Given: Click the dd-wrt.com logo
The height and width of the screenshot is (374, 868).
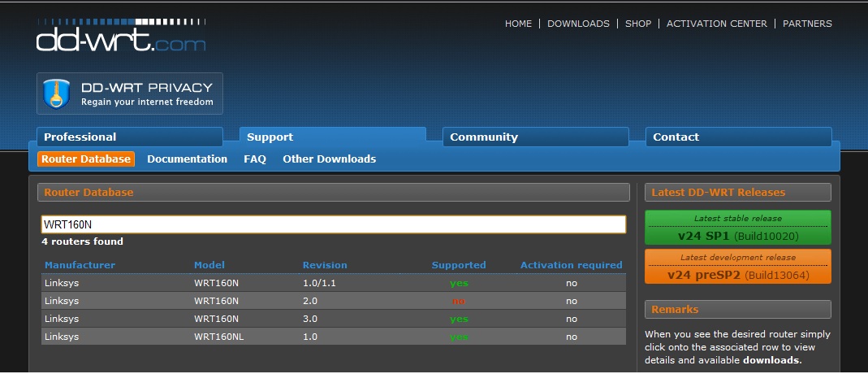Looking at the screenshot, I should pyautogui.click(x=121, y=35).
